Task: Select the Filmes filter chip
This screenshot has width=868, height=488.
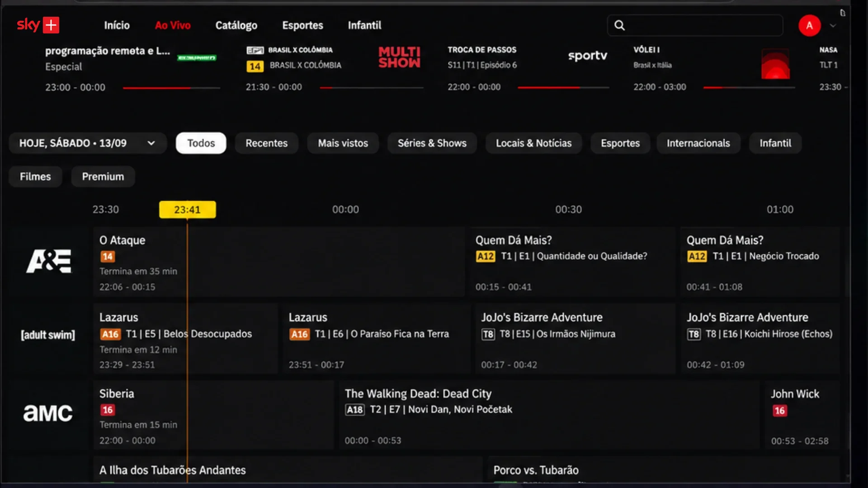Action: point(35,177)
